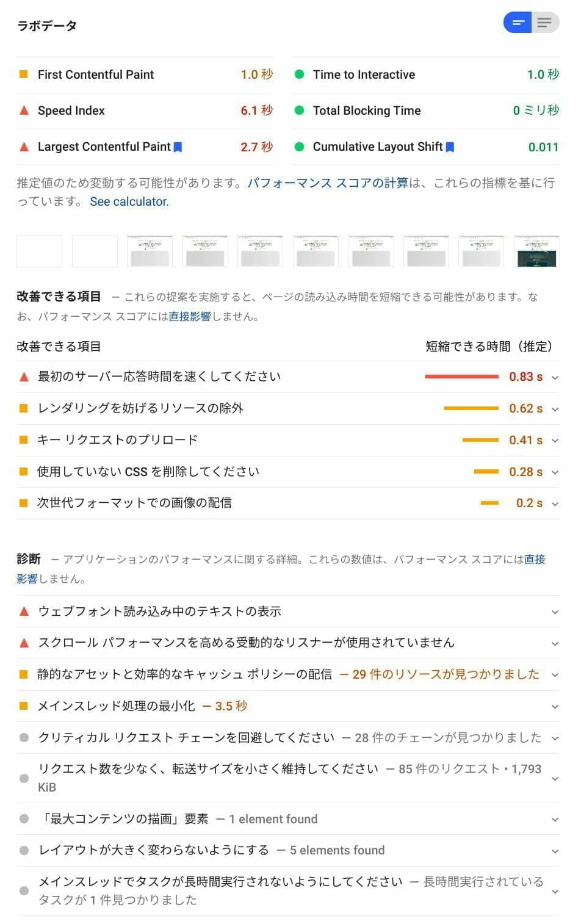Screen dimensions: 581x924
Task: Expand レンダリングを妨げるリソースの除外 chevron
Action: tap(555, 409)
